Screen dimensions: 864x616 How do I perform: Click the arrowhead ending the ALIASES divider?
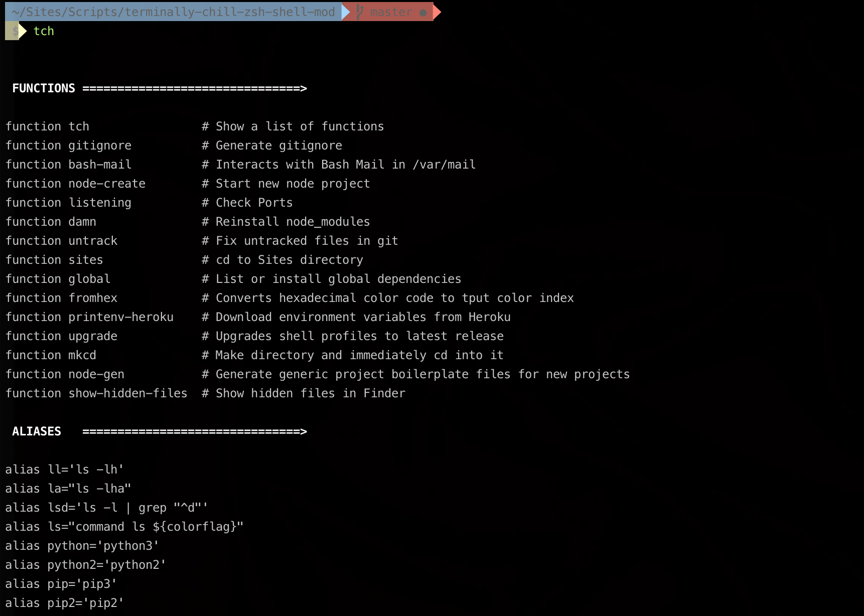304,431
